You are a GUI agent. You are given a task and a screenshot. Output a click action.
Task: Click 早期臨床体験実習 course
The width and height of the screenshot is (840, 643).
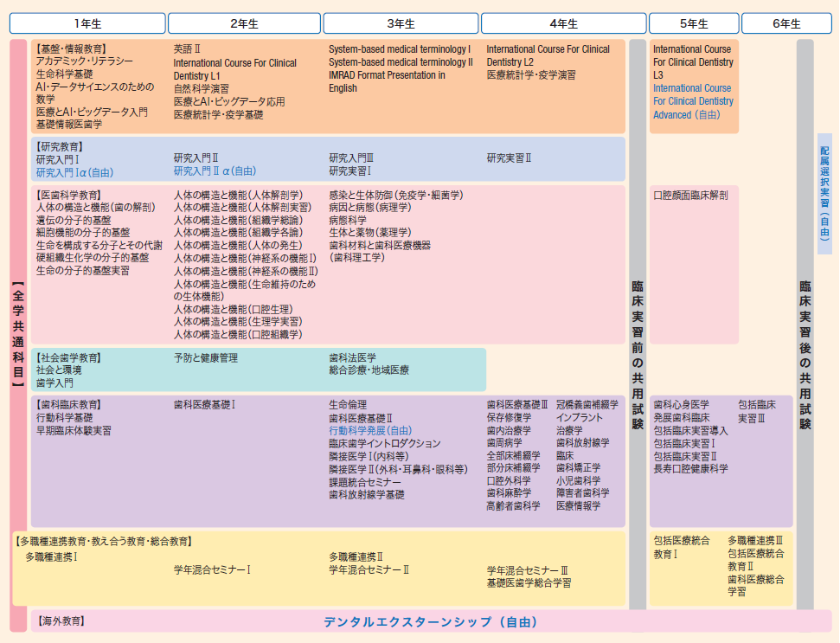(74, 431)
